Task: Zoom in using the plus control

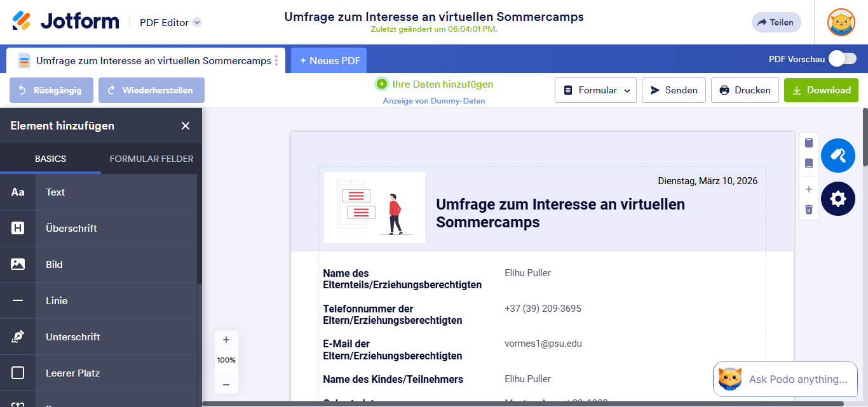Action: (x=226, y=340)
